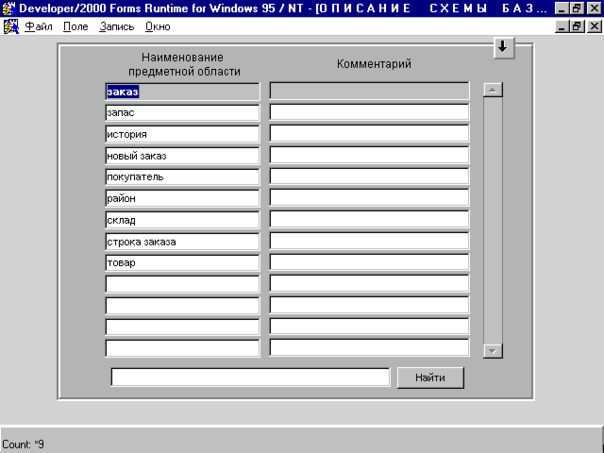
Task: Minimize the Developer/2000 Forms Runtime window
Action: [562, 8]
